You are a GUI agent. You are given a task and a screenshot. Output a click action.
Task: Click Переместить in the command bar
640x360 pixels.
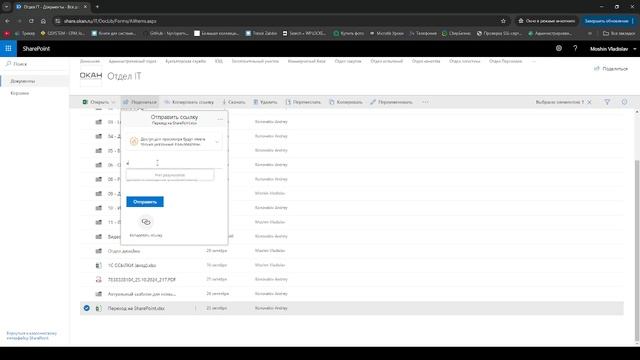(x=303, y=102)
